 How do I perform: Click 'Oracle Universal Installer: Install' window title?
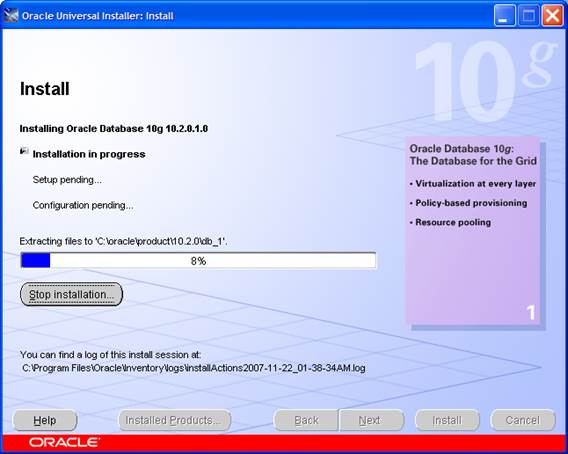click(98, 16)
